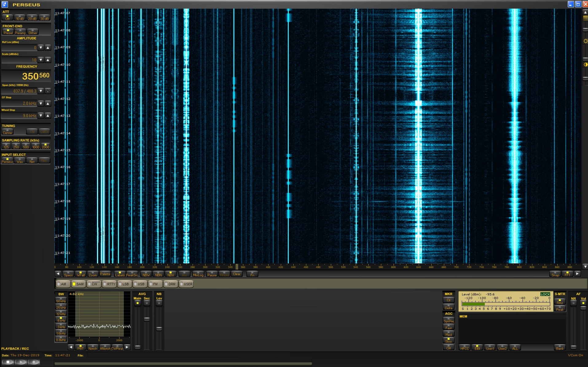Toggle the Preamp front-end option
Viewport: 588px width, 367px height.
coord(20,32)
